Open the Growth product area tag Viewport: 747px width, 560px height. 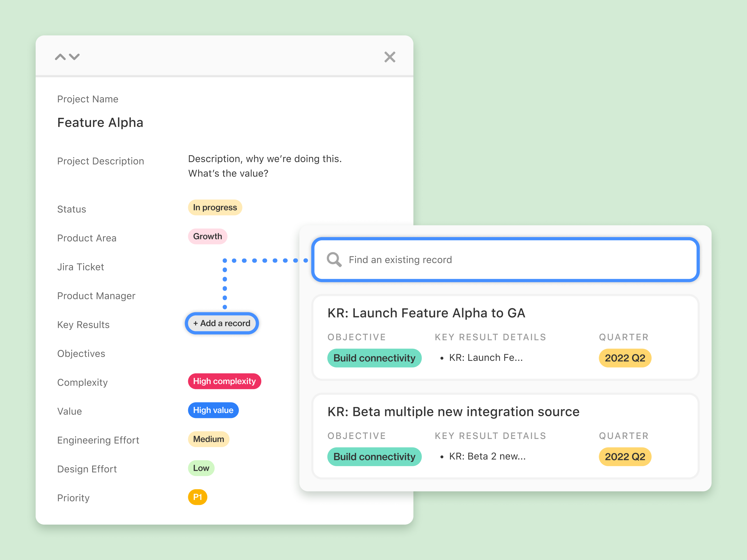(x=207, y=236)
